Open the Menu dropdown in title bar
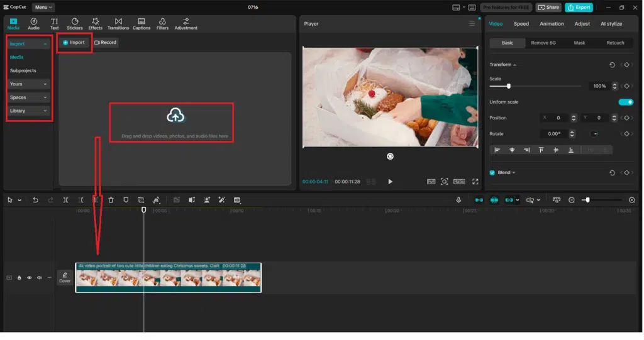The image size is (644, 340). (43, 8)
